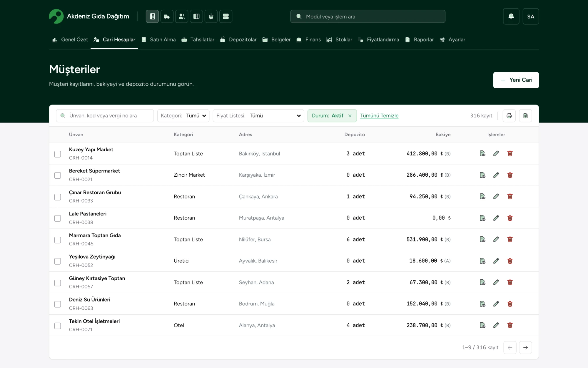
Task: Remove the Durum: Aktif filter chip
Action: coord(350,116)
